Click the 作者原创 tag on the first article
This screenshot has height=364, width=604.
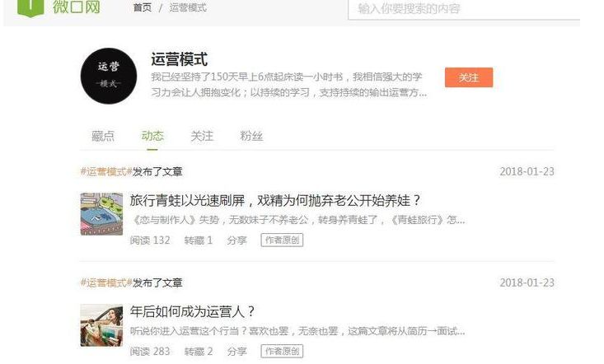pyautogui.click(x=282, y=240)
